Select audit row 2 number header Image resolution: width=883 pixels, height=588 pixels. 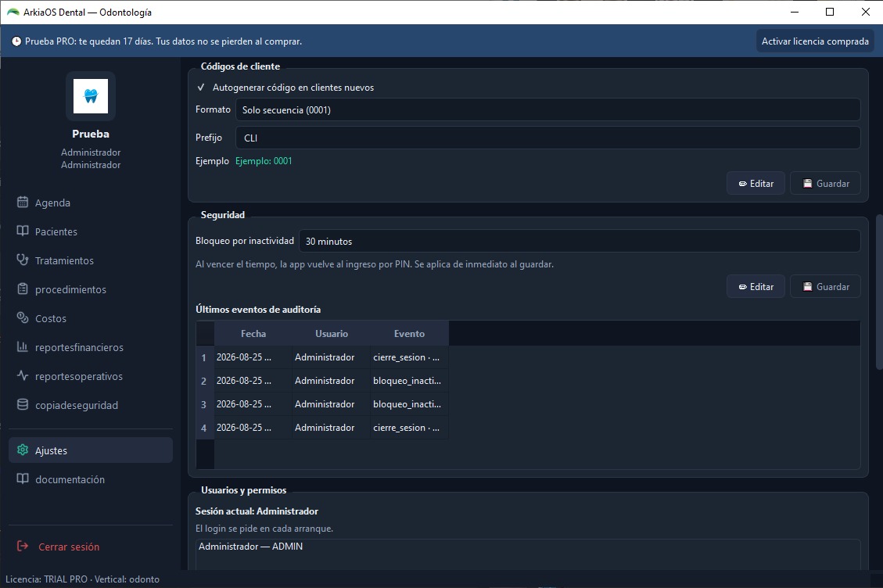click(204, 381)
